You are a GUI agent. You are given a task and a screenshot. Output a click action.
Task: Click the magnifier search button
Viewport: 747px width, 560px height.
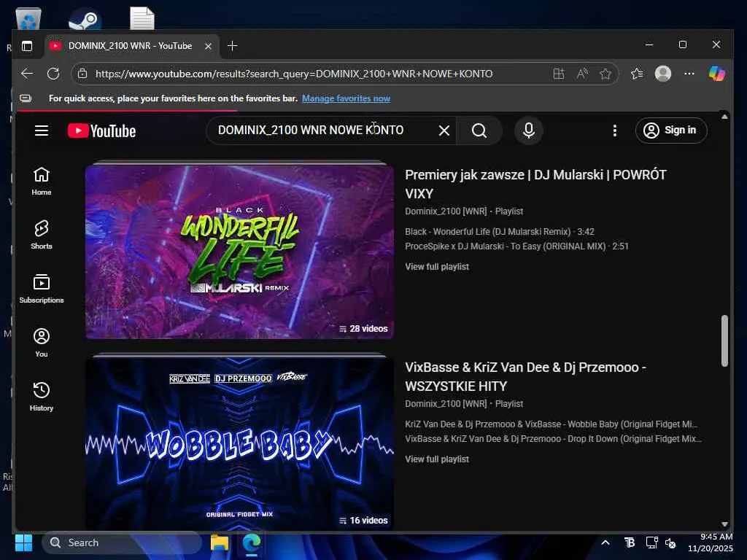(479, 131)
